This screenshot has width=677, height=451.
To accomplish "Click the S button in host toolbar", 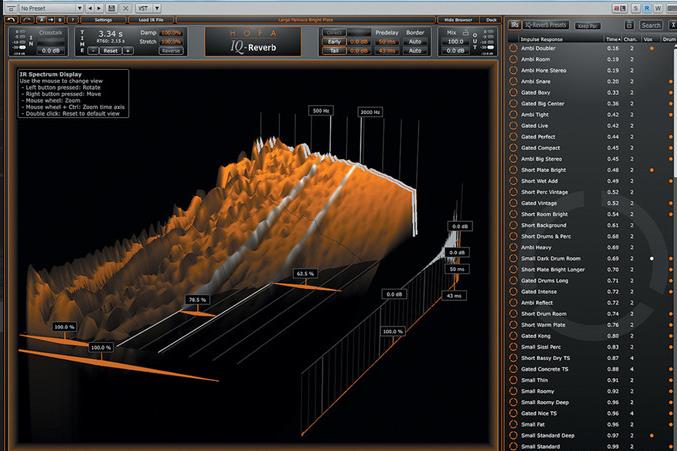I will pos(636,8).
